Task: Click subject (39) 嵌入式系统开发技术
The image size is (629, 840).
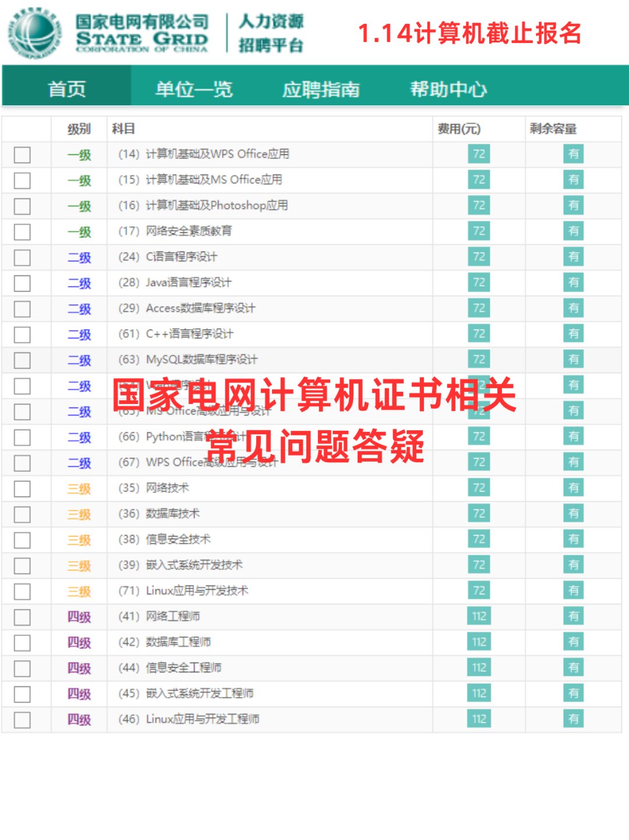Action: 181,565
